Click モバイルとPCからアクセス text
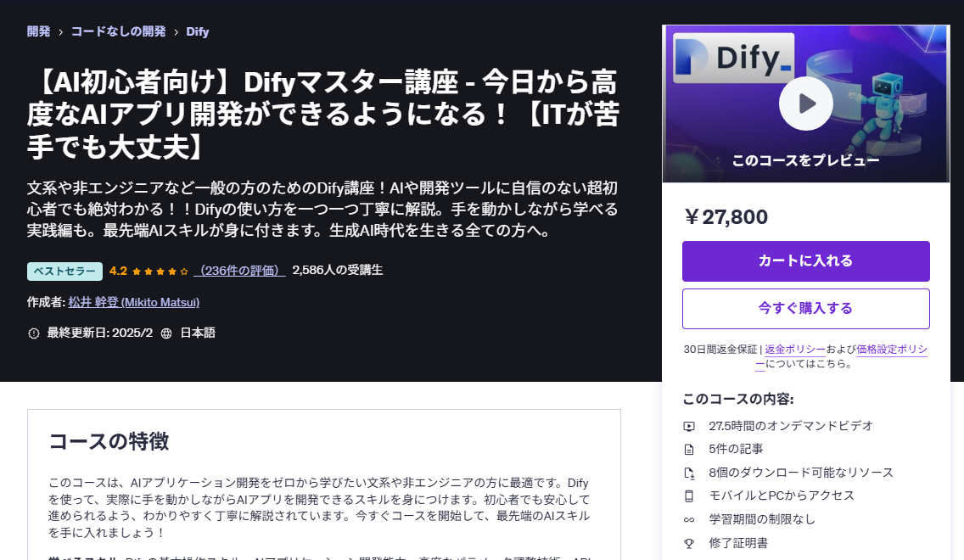This screenshot has width=964, height=560. tap(782, 496)
